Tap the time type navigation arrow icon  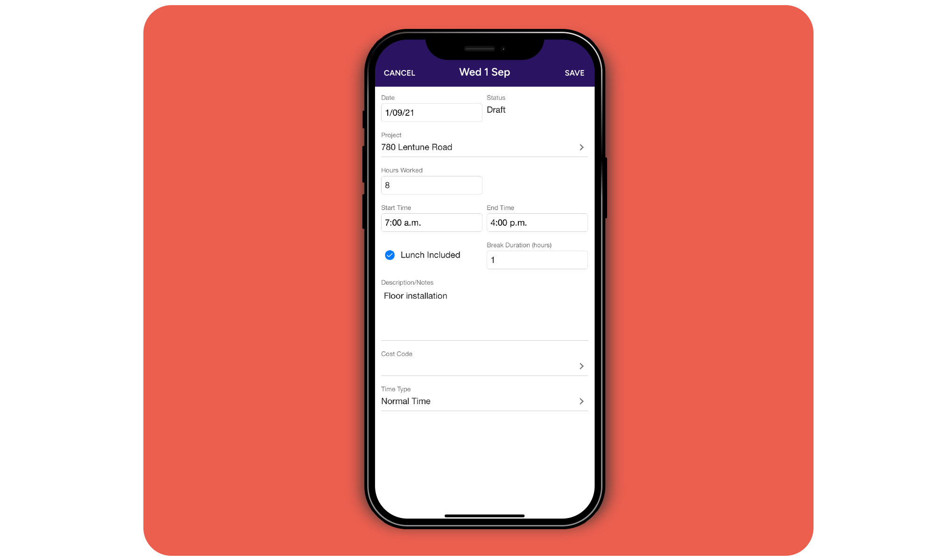click(x=582, y=401)
